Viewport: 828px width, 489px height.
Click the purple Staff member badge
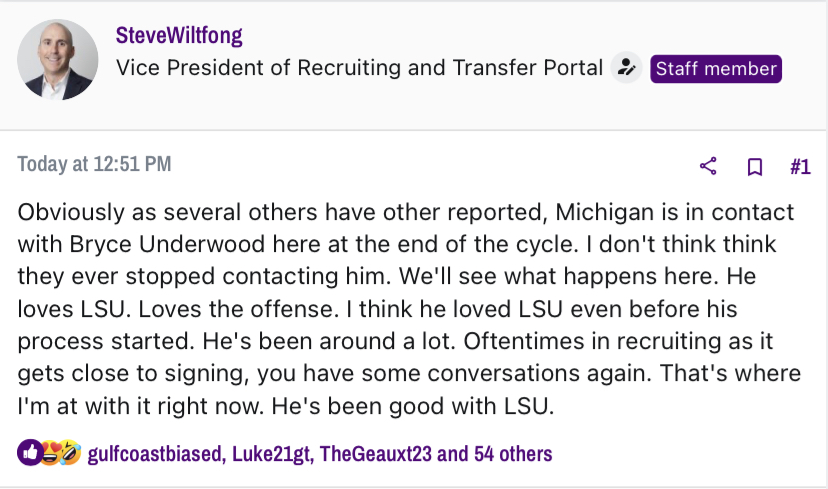pos(716,68)
